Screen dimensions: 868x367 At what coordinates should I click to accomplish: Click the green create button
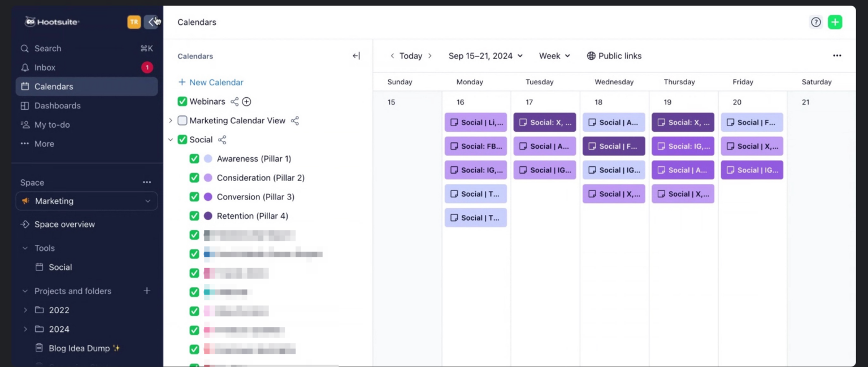(x=835, y=21)
